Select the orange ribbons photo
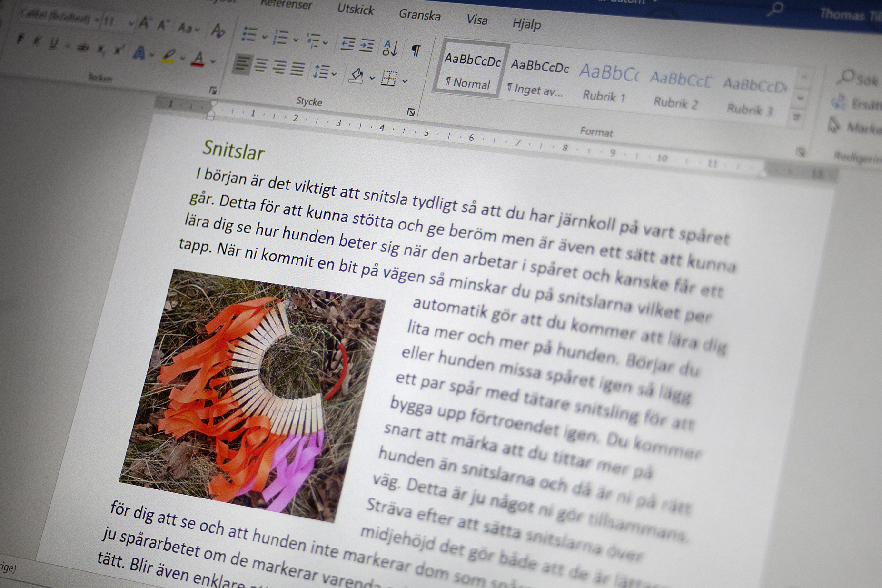 252,395
